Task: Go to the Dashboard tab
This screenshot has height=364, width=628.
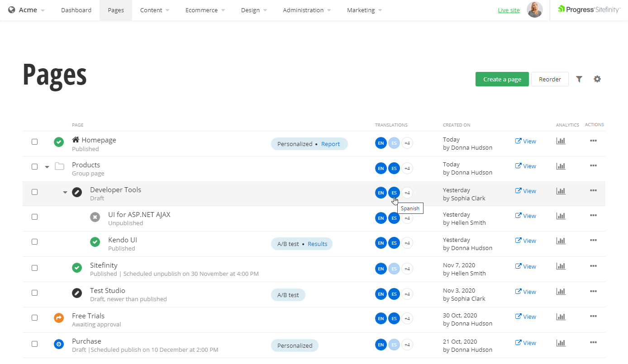Action: [x=76, y=10]
